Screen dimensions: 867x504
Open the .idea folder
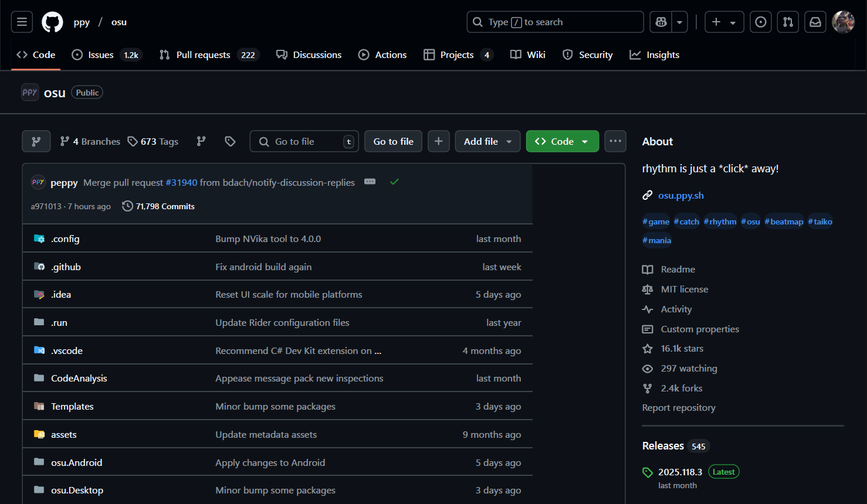coord(61,294)
